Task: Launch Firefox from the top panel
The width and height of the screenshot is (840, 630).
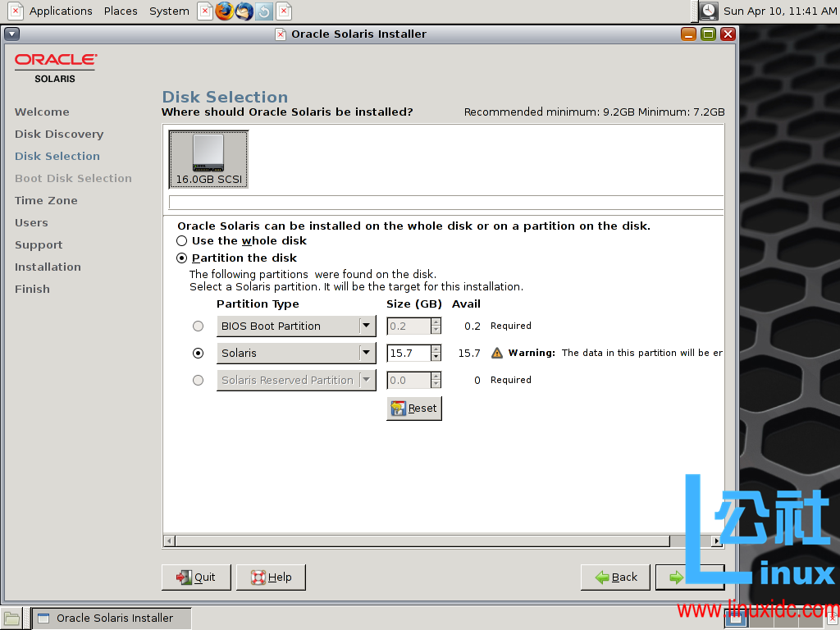Action: pyautogui.click(x=225, y=11)
